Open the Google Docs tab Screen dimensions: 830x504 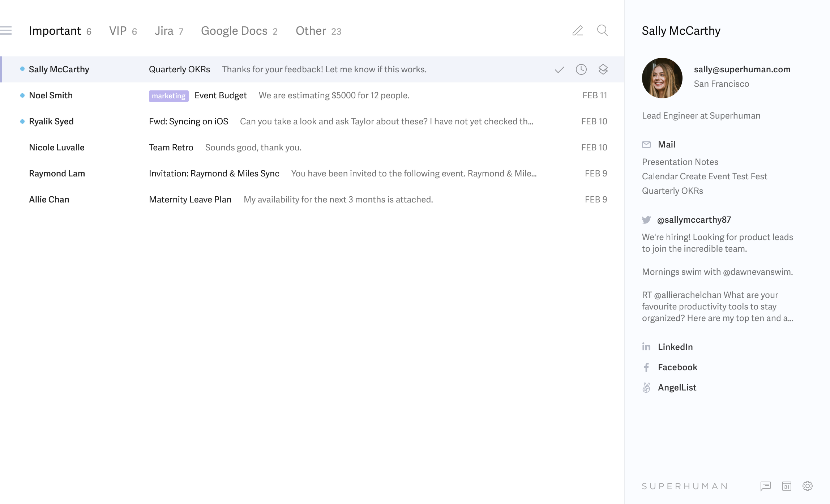click(x=234, y=30)
